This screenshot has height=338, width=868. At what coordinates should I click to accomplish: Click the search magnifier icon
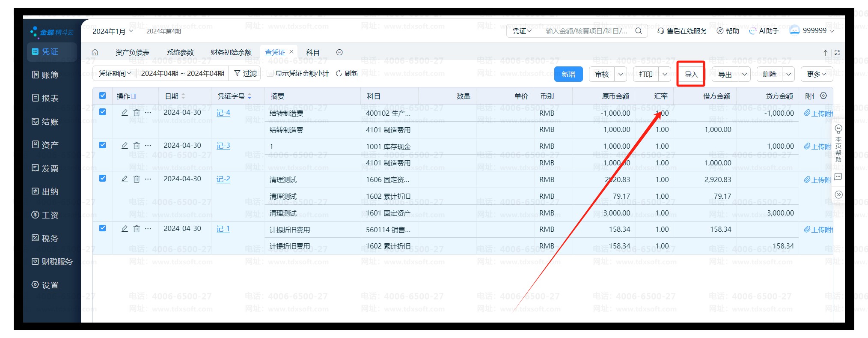click(638, 31)
